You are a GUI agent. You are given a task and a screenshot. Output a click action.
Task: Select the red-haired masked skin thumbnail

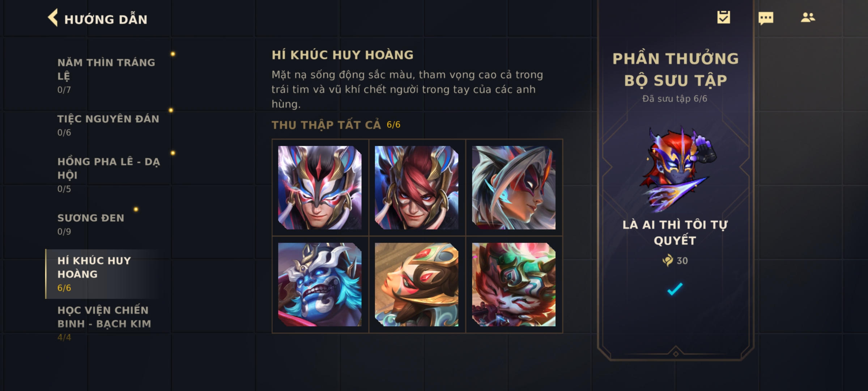point(417,188)
